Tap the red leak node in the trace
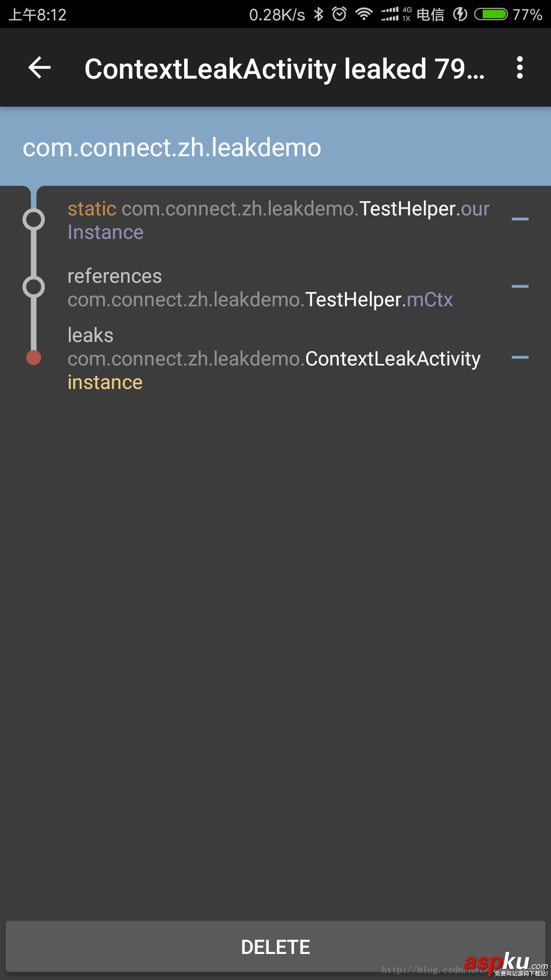The image size is (551, 980). (33, 357)
